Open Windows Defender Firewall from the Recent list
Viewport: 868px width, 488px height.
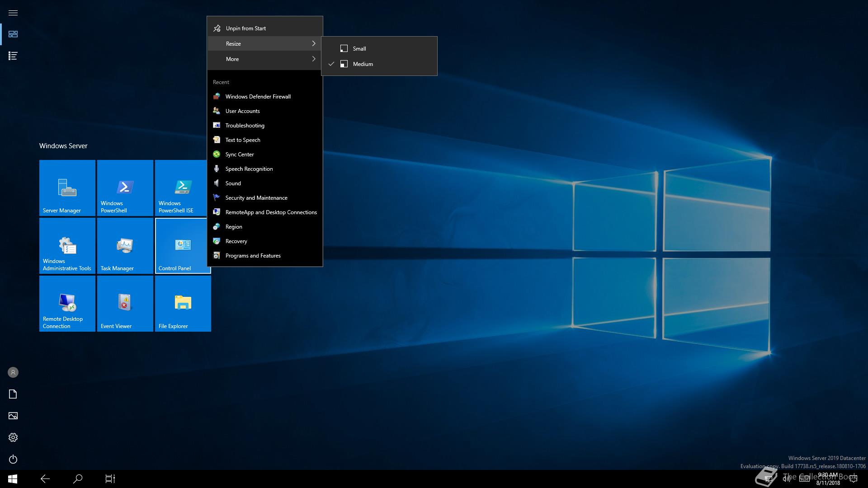[258, 96]
